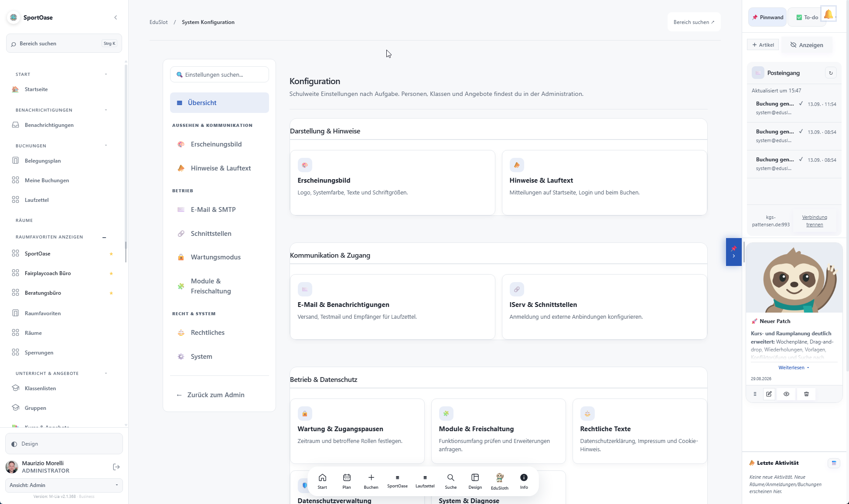The width and height of the screenshot is (849, 504).
Task: Switch to the To-do tab
Action: click(x=807, y=17)
